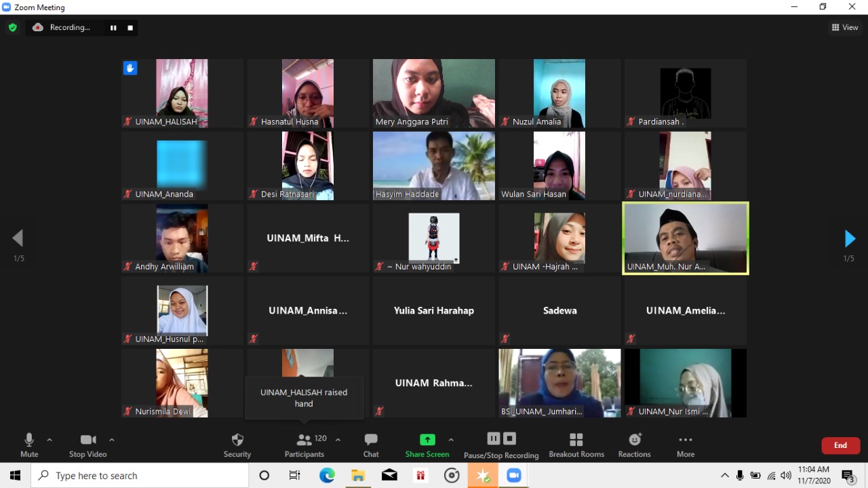Expand the video camera settings arrow

click(111, 438)
